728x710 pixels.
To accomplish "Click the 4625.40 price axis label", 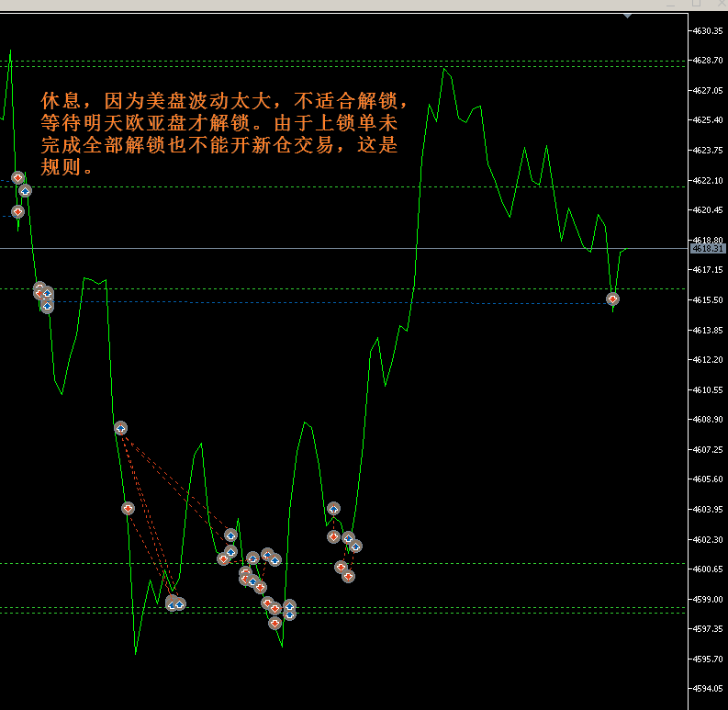I will (x=708, y=120).
